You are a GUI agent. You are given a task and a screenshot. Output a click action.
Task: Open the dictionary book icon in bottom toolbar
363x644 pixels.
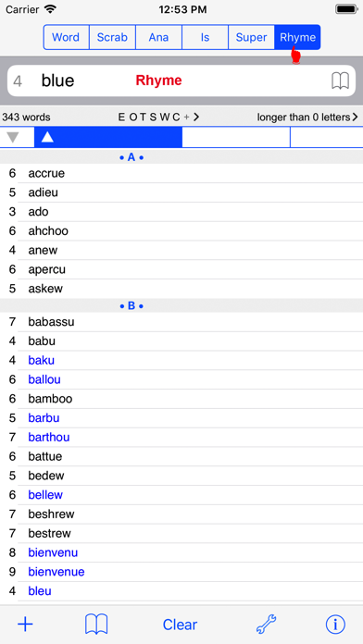(96, 625)
